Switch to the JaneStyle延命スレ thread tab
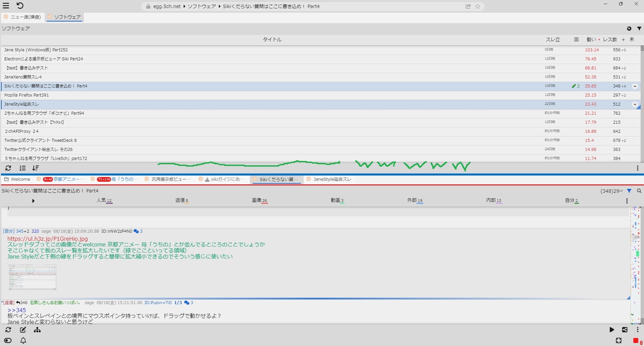Screen dimensions: 644x346 coord(329,179)
